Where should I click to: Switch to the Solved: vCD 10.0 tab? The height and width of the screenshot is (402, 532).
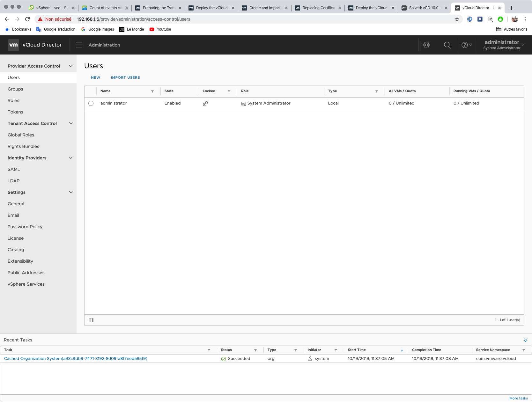pyautogui.click(x=425, y=8)
